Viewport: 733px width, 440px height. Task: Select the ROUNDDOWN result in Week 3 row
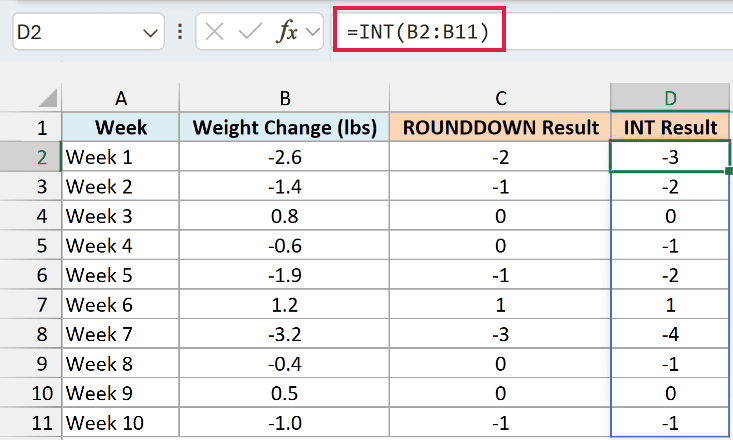pyautogui.click(x=500, y=216)
